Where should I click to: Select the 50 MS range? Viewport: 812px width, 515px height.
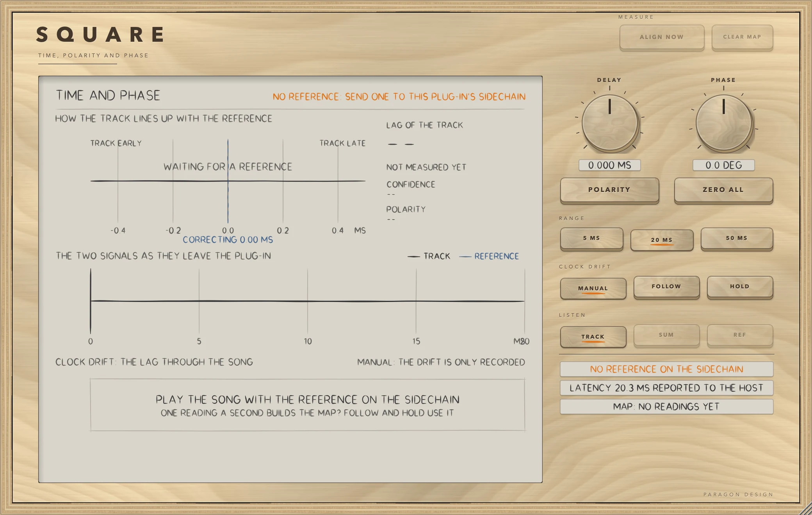click(737, 238)
